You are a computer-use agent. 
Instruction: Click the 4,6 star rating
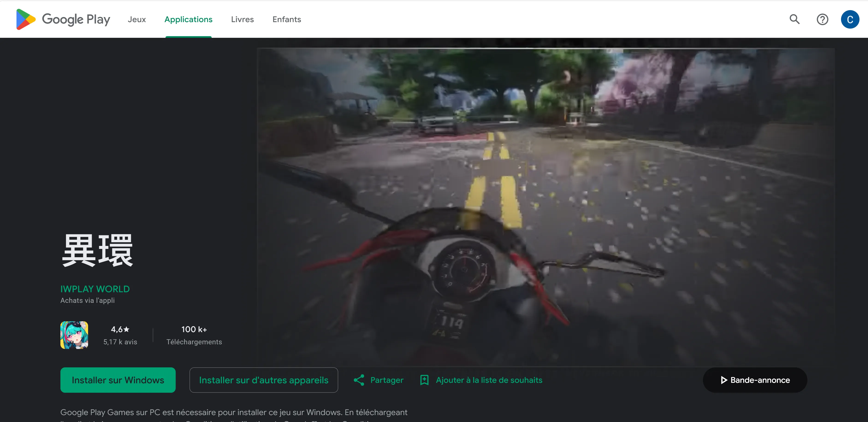[x=120, y=329]
